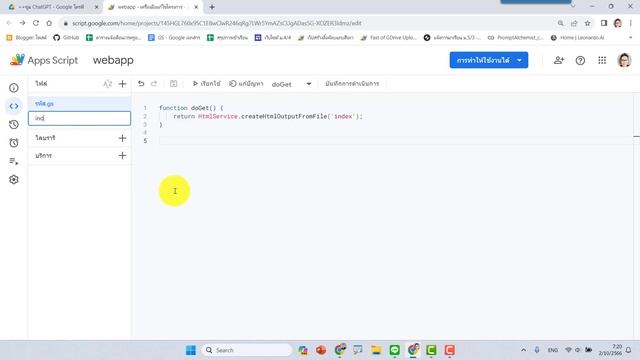Go to the browser home page

(49, 23)
